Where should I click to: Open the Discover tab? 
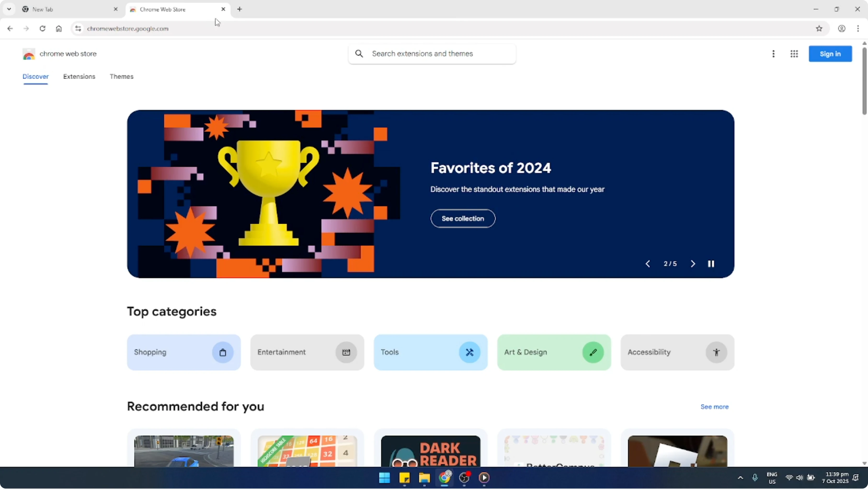point(36,76)
